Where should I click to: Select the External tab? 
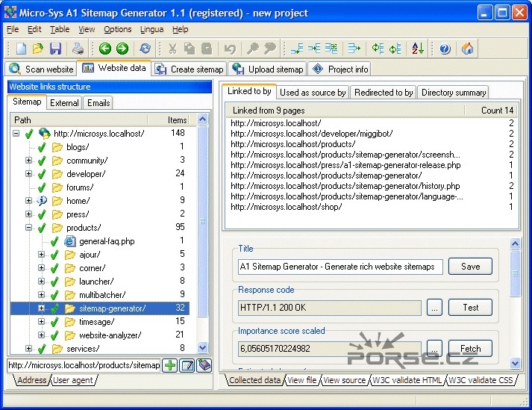coord(64,103)
